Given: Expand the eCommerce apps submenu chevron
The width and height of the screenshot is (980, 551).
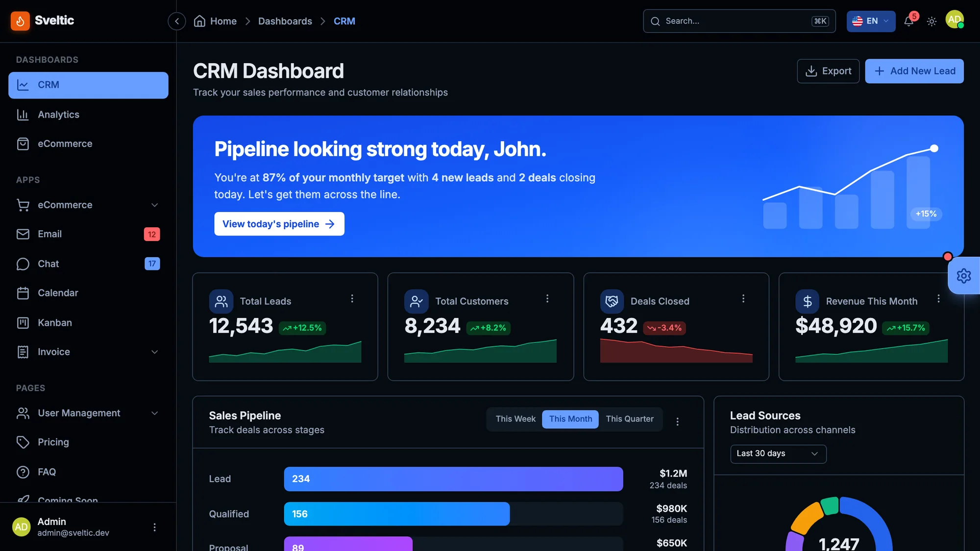Looking at the screenshot, I should [154, 205].
